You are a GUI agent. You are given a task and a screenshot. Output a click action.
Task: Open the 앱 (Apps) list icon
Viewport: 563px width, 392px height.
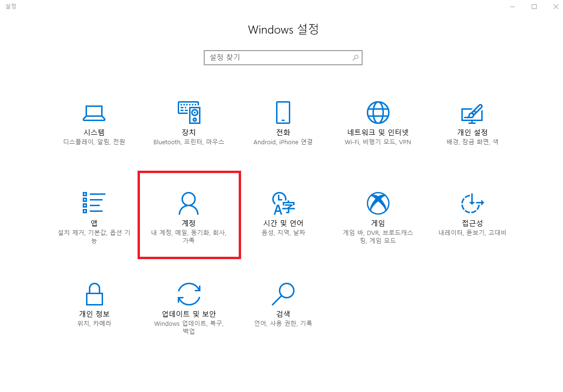click(94, 202)
